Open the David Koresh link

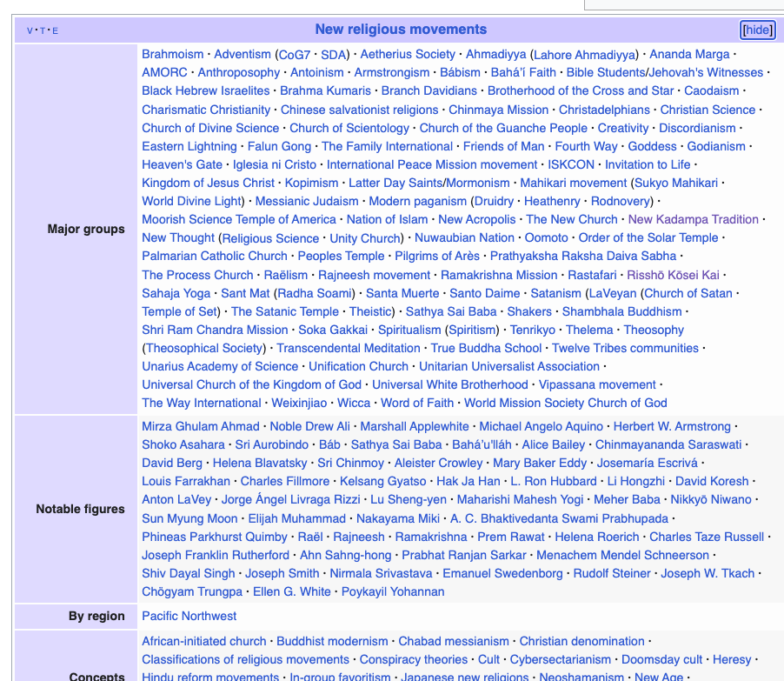[x=712, y=481]
